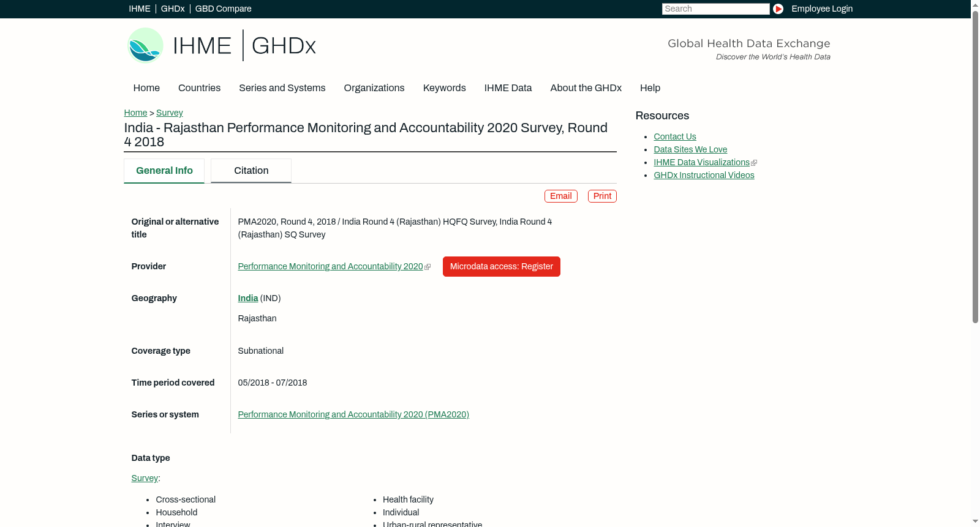Click the '05/2018 - 07/2018' time period value
Viewport: 980px width, 527px height.
[273, 383]
